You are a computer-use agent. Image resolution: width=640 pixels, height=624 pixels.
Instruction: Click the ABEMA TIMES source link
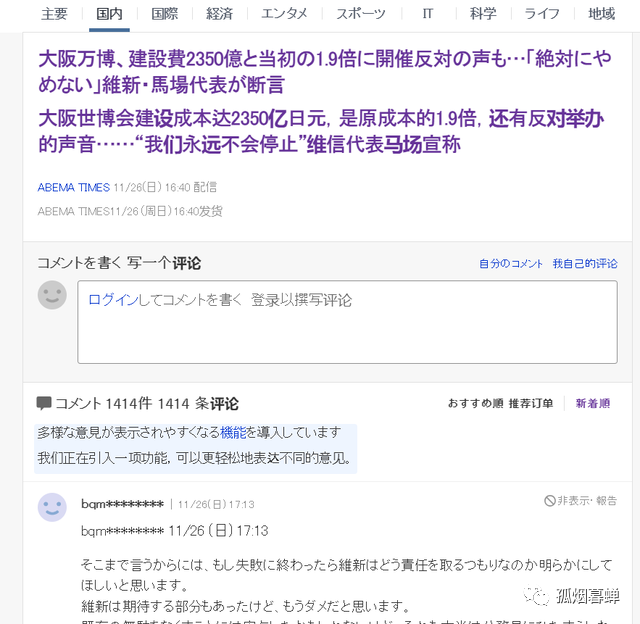(x=73, y=187)
